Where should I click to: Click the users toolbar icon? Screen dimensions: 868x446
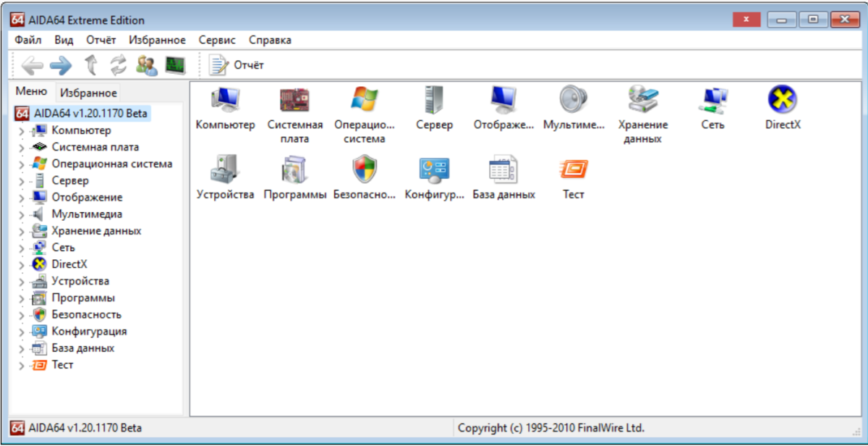[x=147, y=66]
